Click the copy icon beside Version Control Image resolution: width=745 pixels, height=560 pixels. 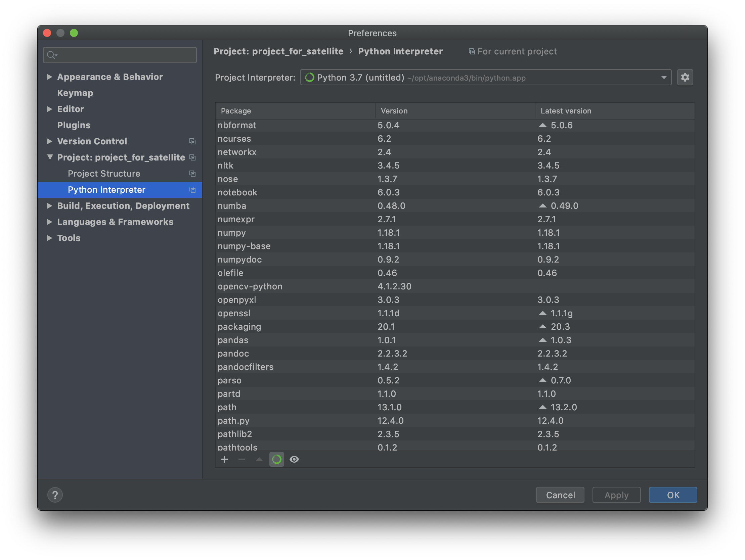(192, 141)
